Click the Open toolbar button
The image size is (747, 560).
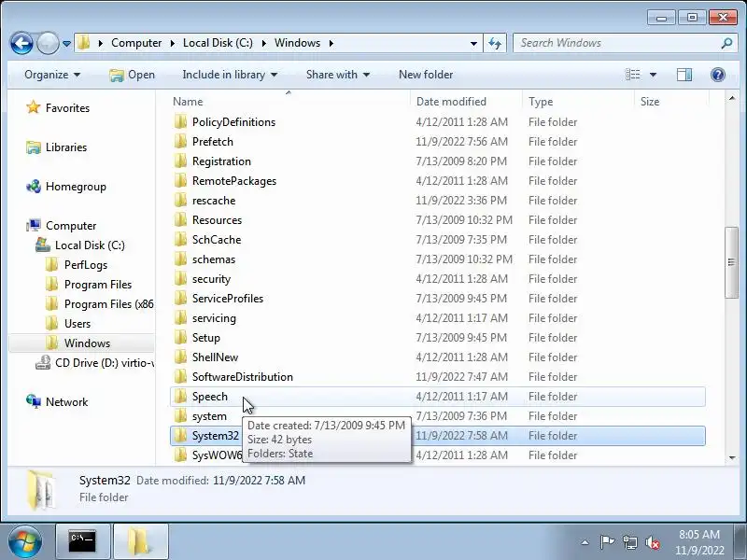132,75
